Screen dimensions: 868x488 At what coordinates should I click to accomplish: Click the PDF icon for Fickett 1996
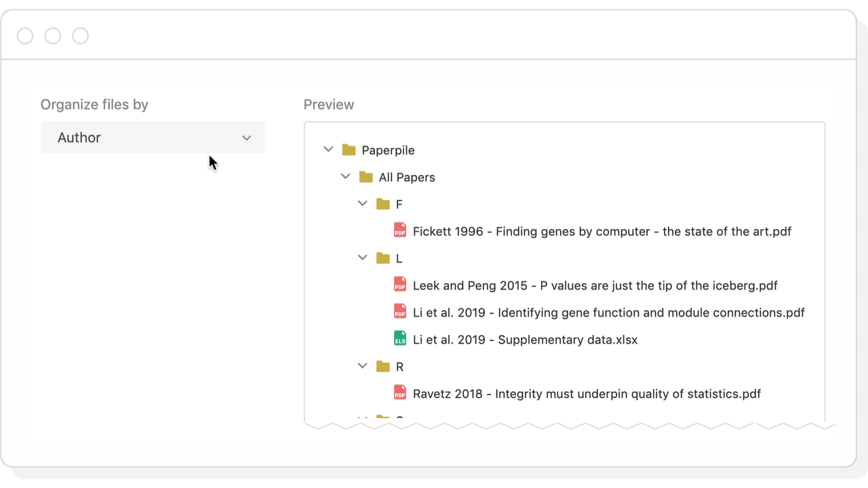pos(399,230)
